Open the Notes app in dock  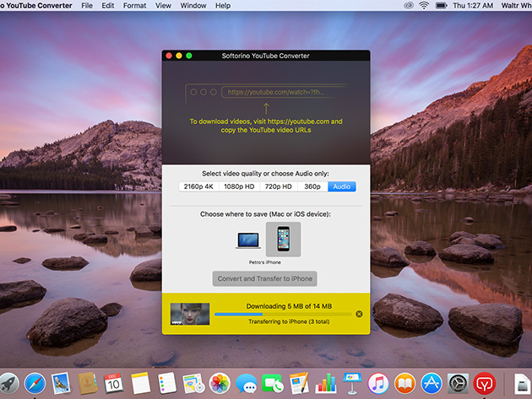(140, 384)
